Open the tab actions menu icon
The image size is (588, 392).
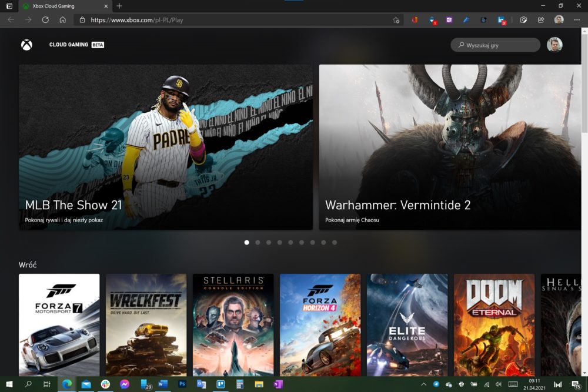tap(9, 6)
